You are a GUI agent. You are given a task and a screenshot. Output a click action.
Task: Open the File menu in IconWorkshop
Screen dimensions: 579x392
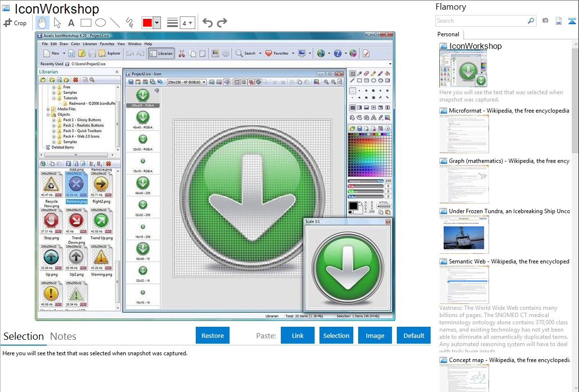click(x=44, y=44)
